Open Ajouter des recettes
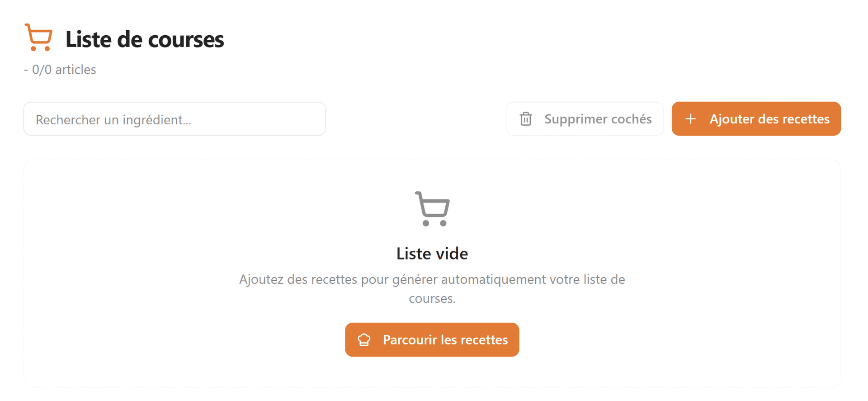Viewport: 868px width, 401px height. tap(756, 119)
